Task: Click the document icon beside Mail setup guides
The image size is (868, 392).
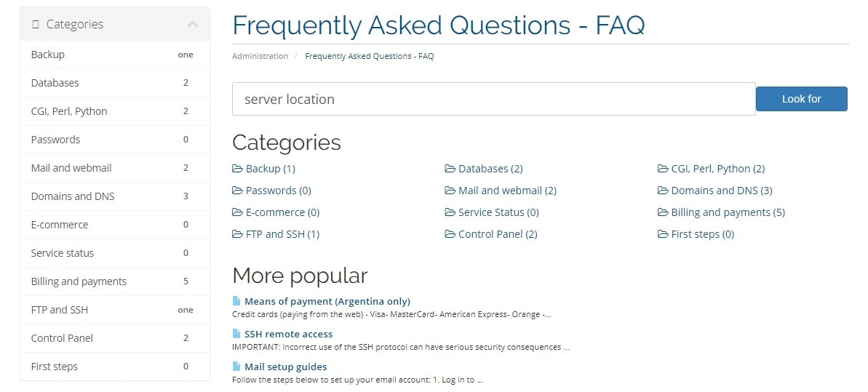Action: pos(236,367)
